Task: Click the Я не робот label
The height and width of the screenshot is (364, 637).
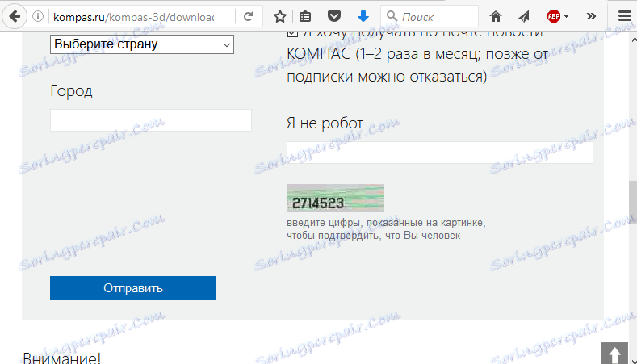Action: pos(325,123)
